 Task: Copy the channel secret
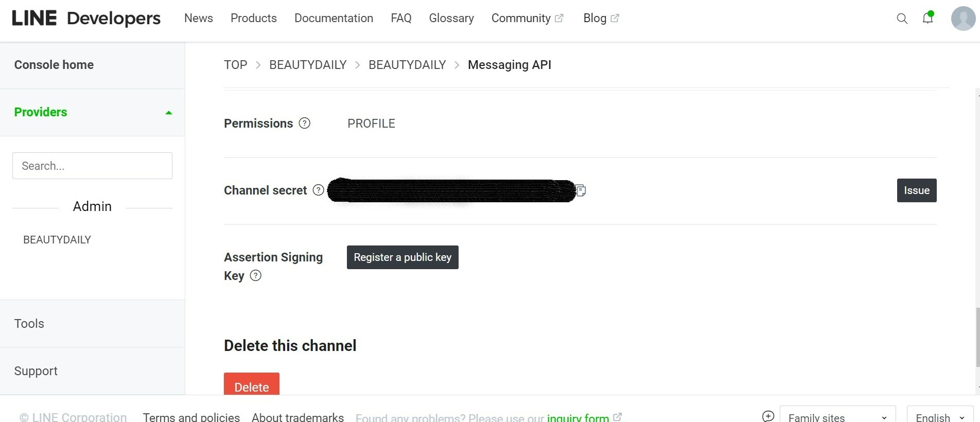[x=581, y=190]
